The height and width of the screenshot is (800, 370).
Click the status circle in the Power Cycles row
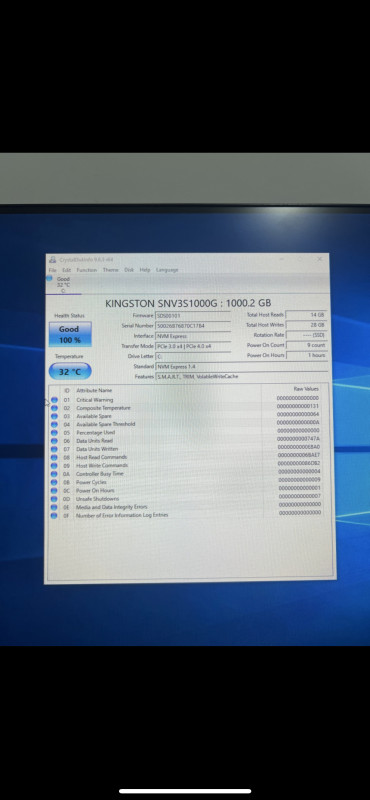(54, 482)
